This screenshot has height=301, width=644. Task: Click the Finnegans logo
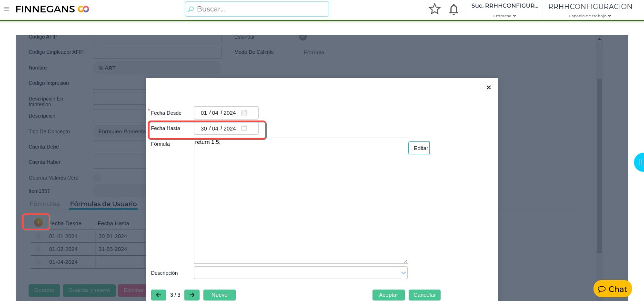[x=52, y=9]
